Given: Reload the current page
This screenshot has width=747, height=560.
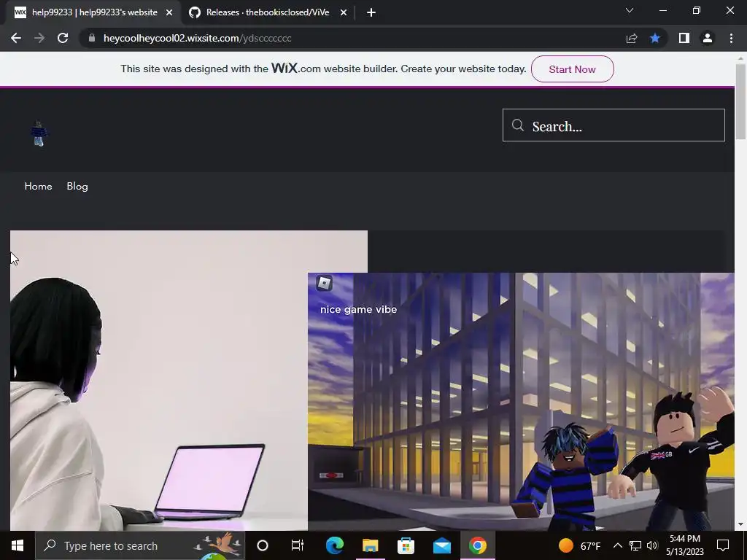Looking at the screenshot, I should [63, 38].
